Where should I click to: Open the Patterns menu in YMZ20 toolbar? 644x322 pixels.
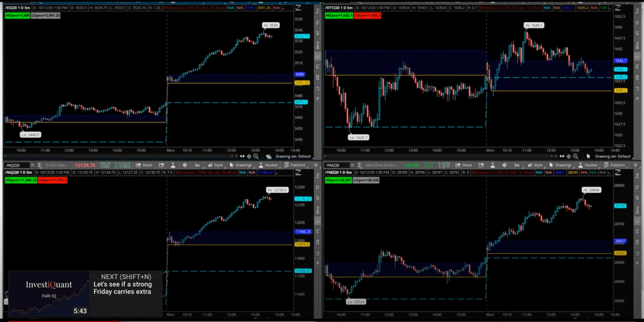pos(615,165)
